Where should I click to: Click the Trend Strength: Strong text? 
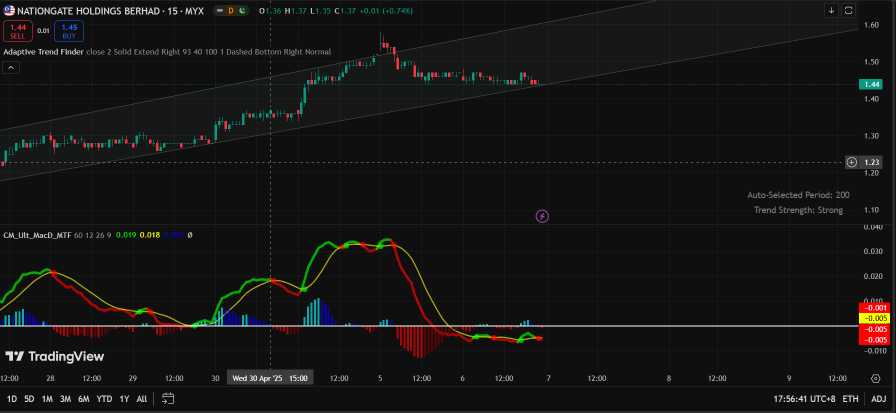point(798,210)
